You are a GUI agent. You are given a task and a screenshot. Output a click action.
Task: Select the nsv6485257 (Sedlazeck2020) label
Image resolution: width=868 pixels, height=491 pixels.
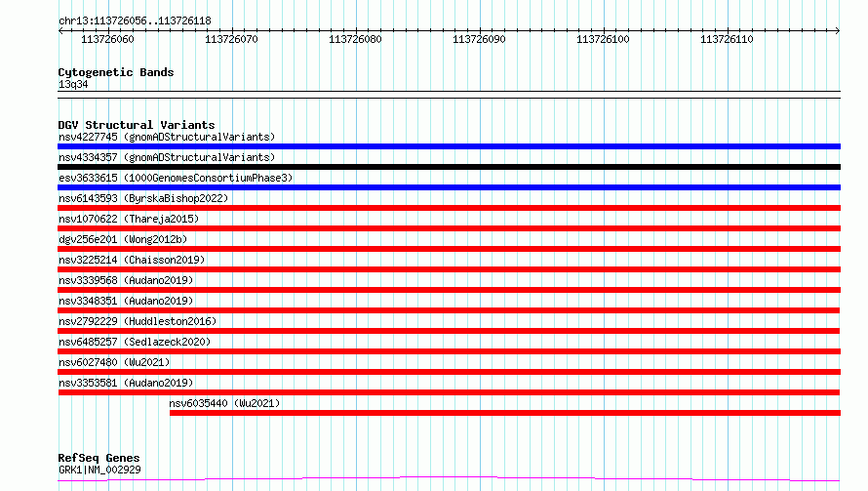[x=135, y=342]
